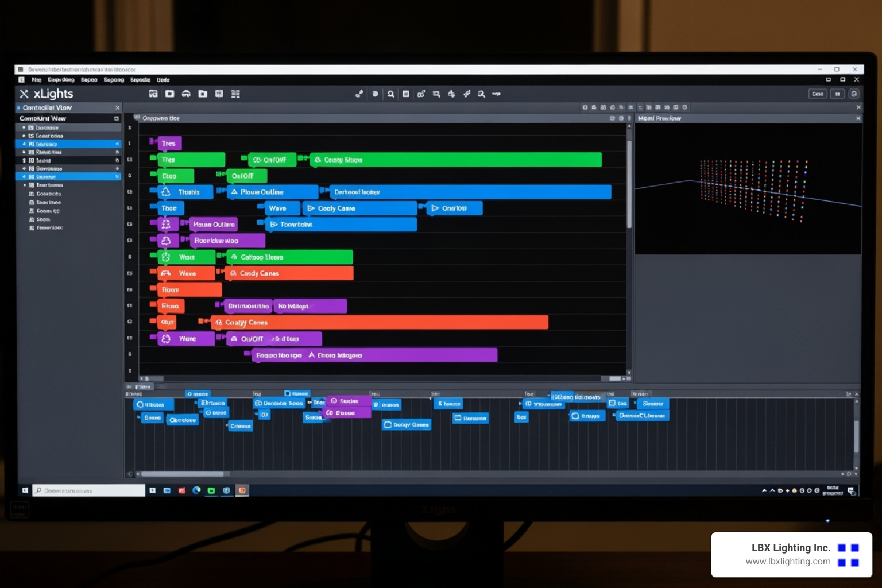Image resolution: width=882 pixels, height=588 pixels.
Task: Open the Uede menu
Action: (163, 80)
